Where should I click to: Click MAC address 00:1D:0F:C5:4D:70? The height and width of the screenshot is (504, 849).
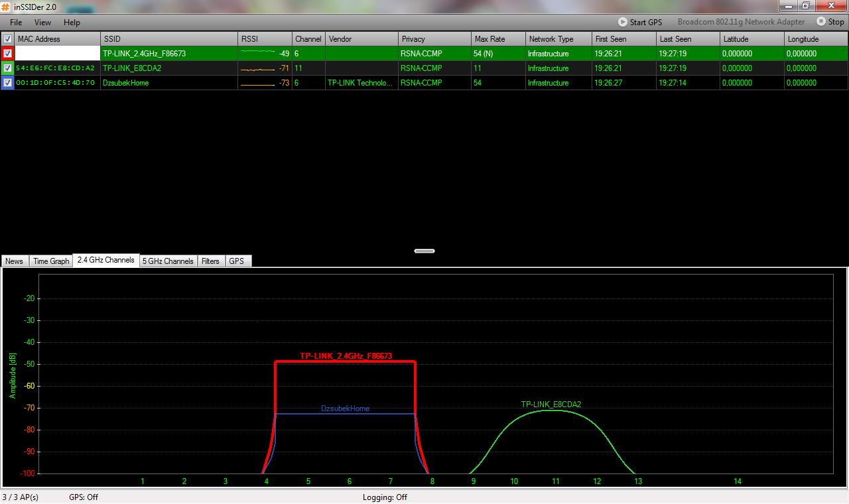click(56, 83)
